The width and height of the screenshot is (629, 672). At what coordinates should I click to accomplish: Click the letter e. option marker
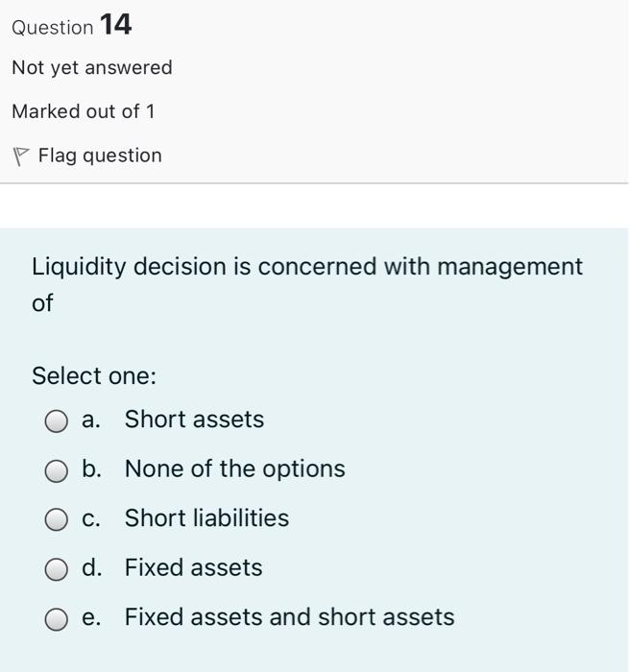pos(92,616)
